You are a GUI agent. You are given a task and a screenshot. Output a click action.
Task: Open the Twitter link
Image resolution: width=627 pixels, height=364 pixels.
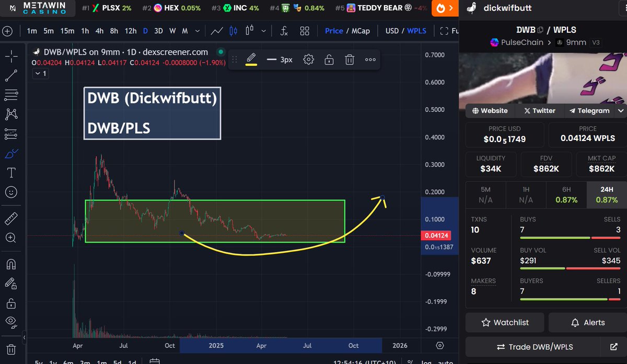click(x=540, y=111)
